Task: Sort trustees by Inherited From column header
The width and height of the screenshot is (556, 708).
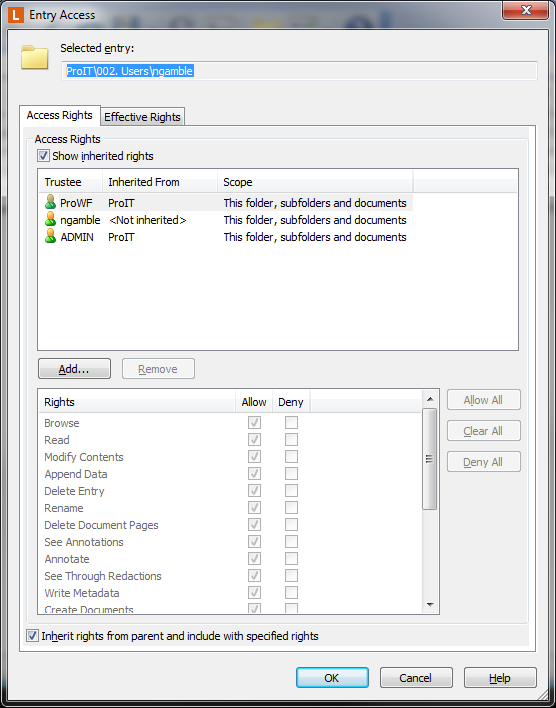Action: click(160, 182)
